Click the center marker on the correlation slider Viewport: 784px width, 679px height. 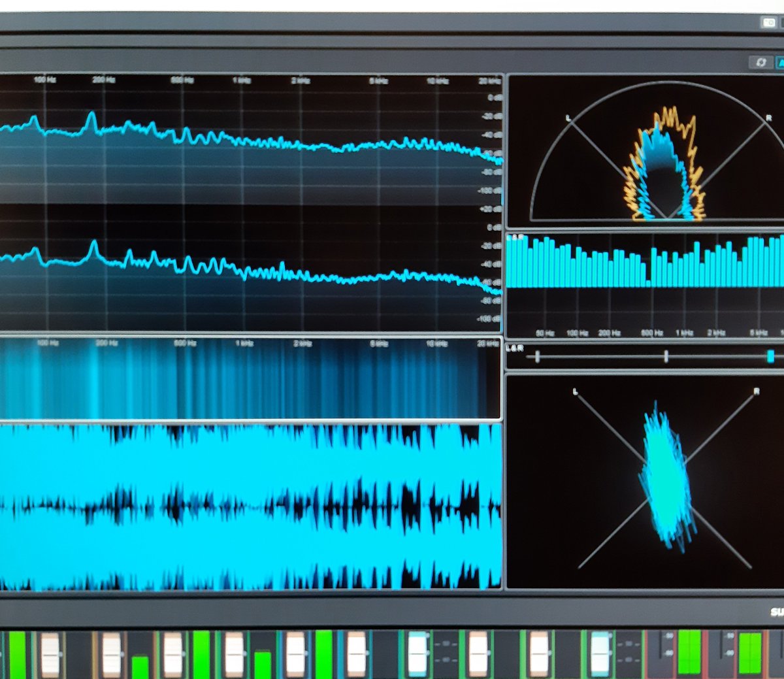666,356
